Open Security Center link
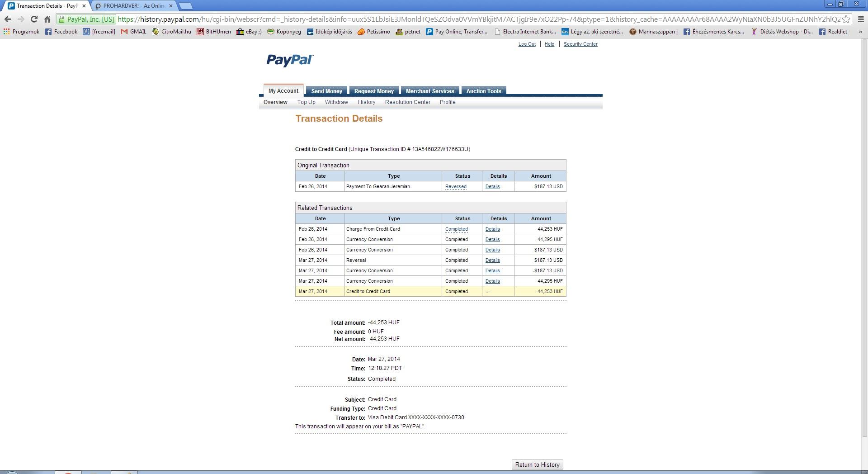 tap(580, 44)
